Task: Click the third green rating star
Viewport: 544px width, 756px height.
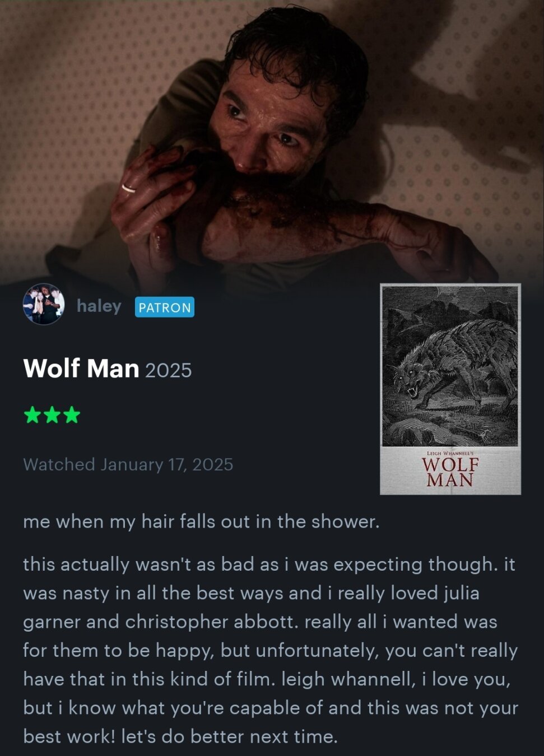Action: point(72,416)
